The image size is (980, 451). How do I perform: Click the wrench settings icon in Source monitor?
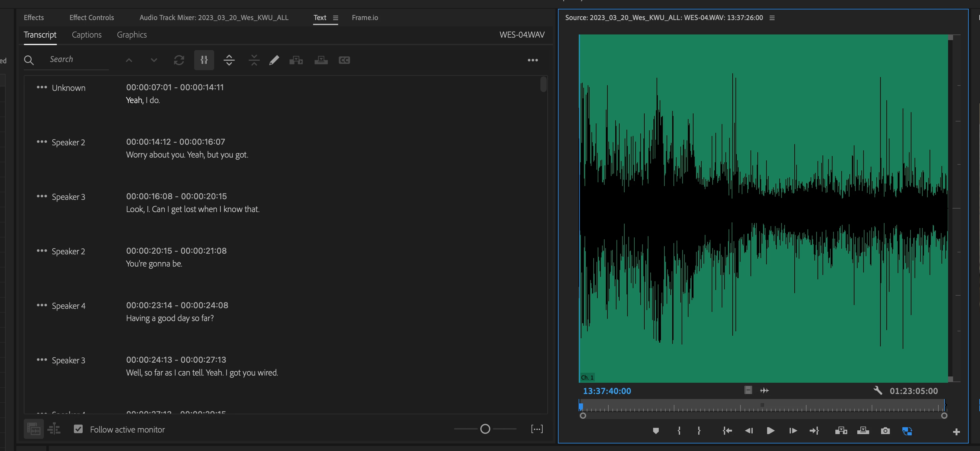878,391
